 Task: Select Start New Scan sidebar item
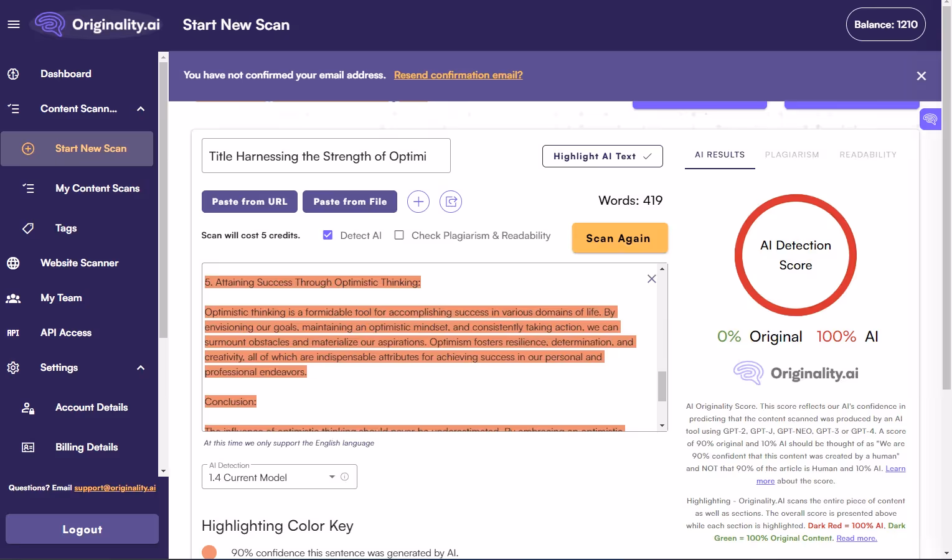tap(77, 149)
